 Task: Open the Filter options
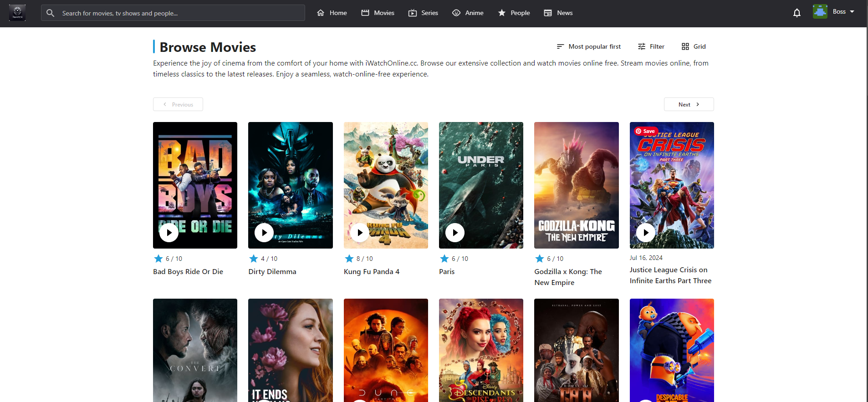651,46
